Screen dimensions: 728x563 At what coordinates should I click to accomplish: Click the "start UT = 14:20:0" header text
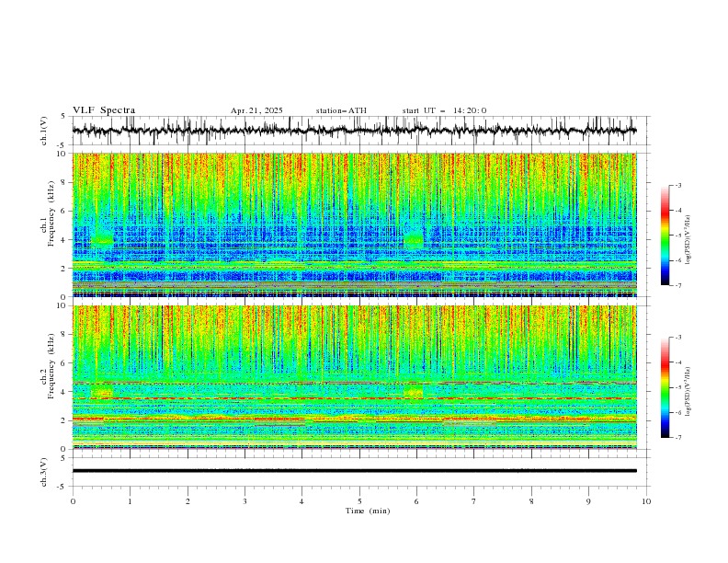(x=444, y=110)
